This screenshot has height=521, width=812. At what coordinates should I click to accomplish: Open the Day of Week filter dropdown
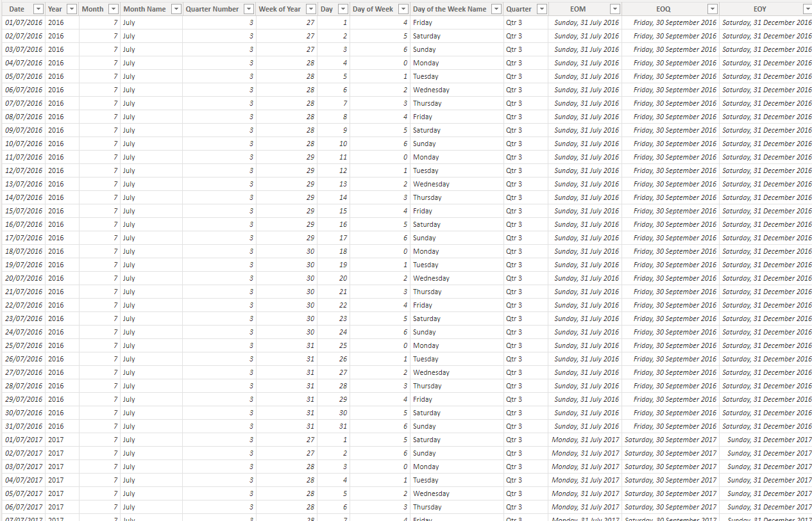coord(403,9)
